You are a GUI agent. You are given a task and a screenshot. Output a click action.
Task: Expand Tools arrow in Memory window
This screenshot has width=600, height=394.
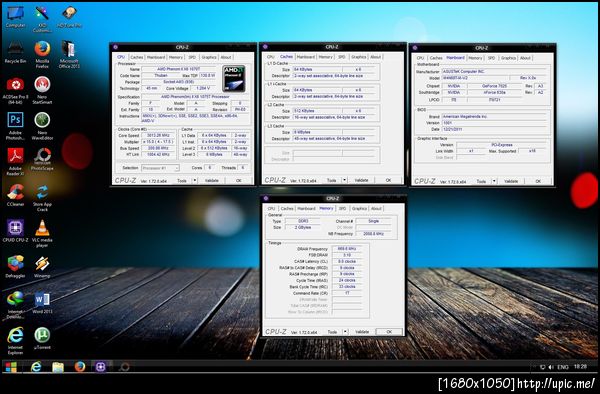345,332
